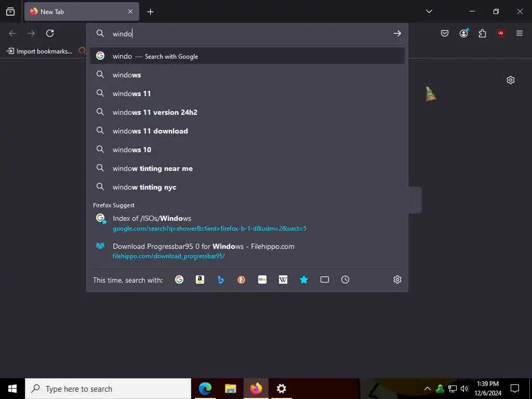Search this time with the Bing icon
The width and height of the screenshot is (532, 399).
[221, 280]
